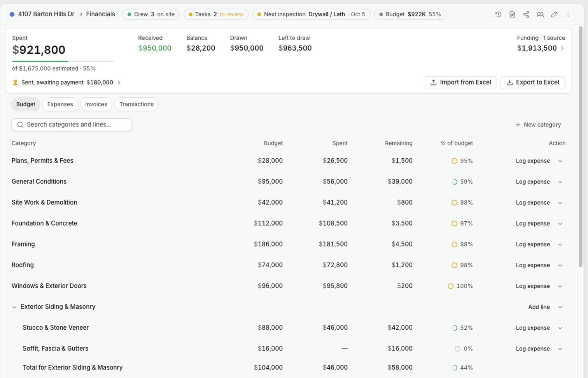Switch to the Invoices tab

click(x=96, y=104)
